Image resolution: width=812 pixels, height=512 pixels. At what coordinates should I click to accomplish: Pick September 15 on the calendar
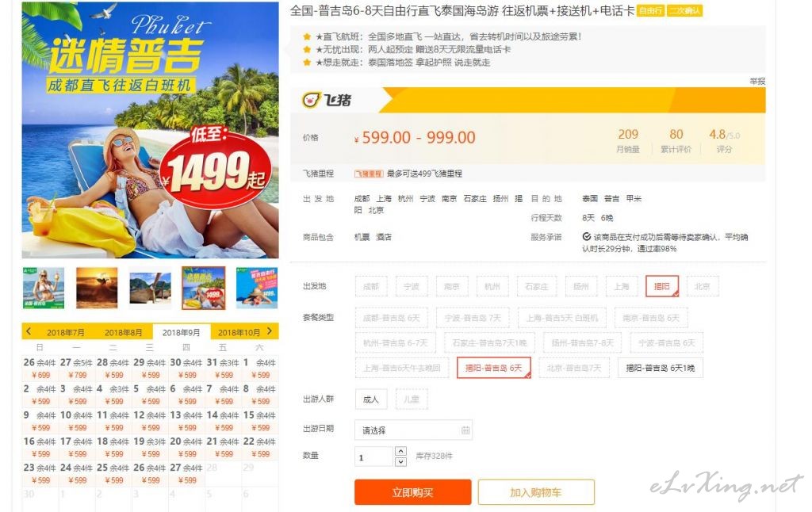[260, 421]
